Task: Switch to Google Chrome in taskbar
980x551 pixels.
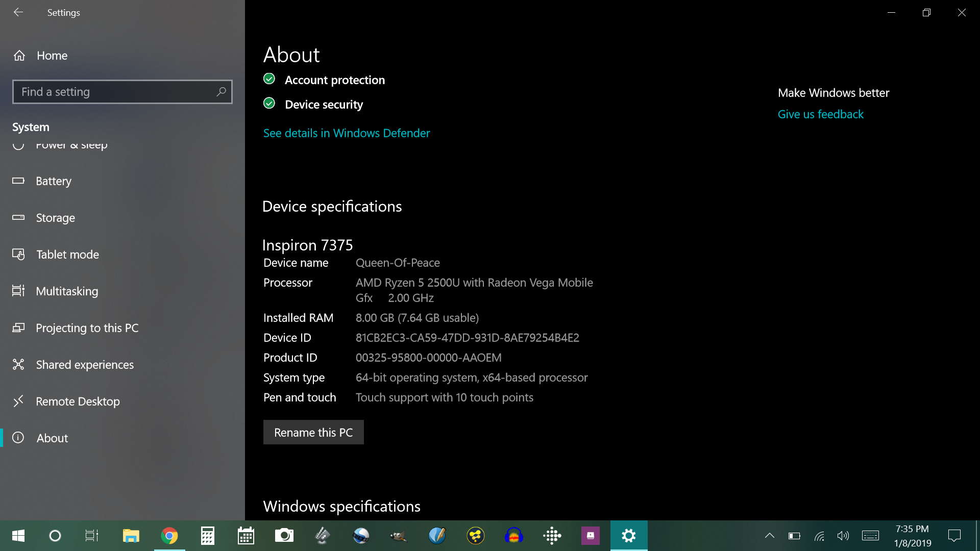Action: (x=169, y=536)
